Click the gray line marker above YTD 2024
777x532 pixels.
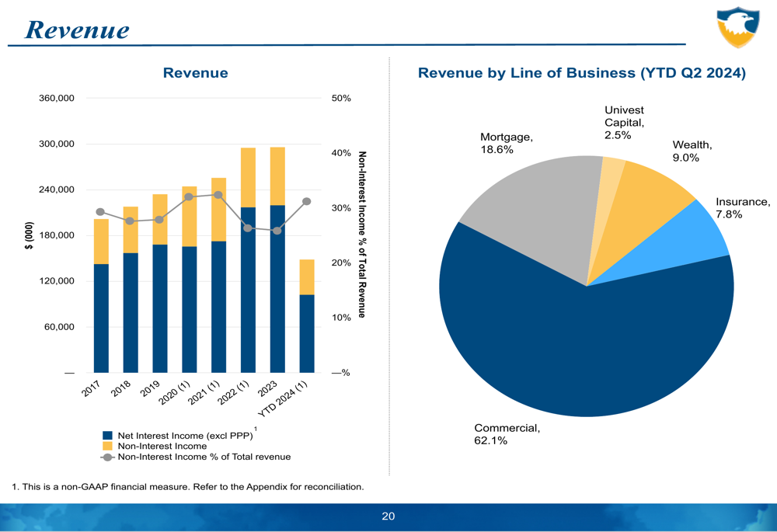[307, 202]
